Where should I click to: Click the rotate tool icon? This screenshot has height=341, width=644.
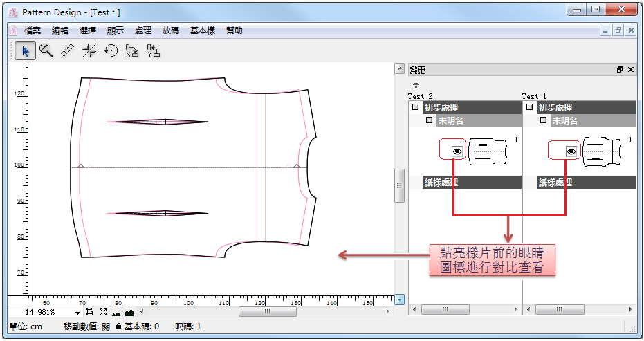(111, 50)
